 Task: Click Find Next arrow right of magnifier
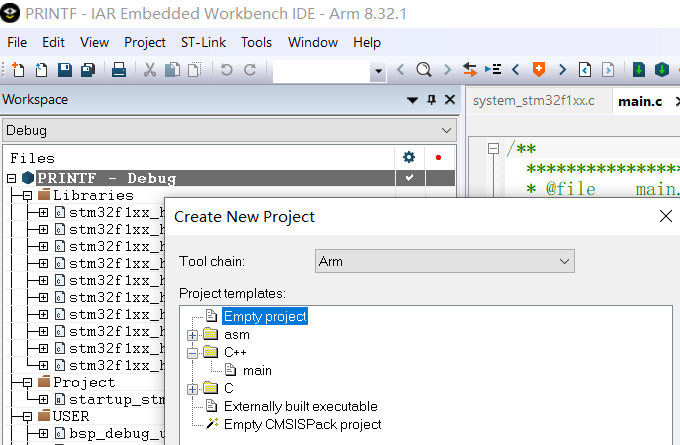pos(447,69)
